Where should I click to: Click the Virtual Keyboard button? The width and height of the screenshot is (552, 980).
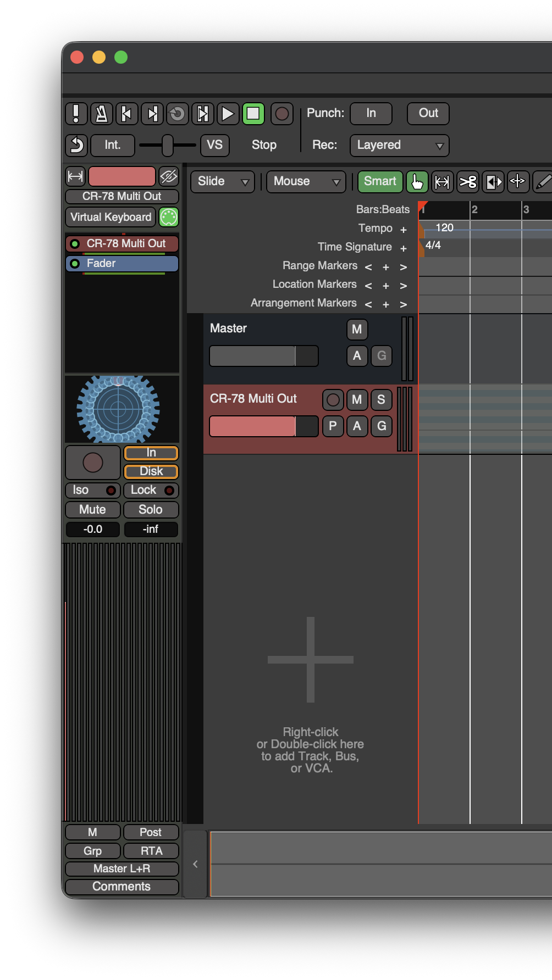111,217
